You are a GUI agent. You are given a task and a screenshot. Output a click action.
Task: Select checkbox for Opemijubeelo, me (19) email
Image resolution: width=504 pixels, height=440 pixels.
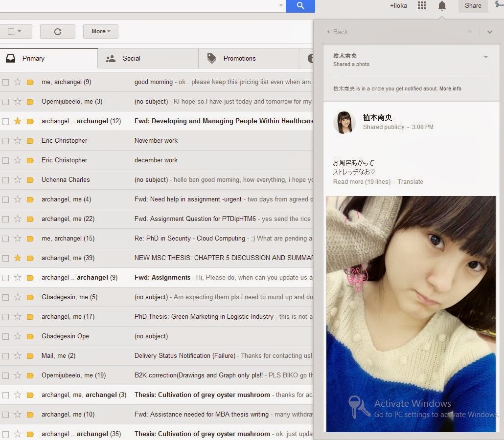[5, 375]
